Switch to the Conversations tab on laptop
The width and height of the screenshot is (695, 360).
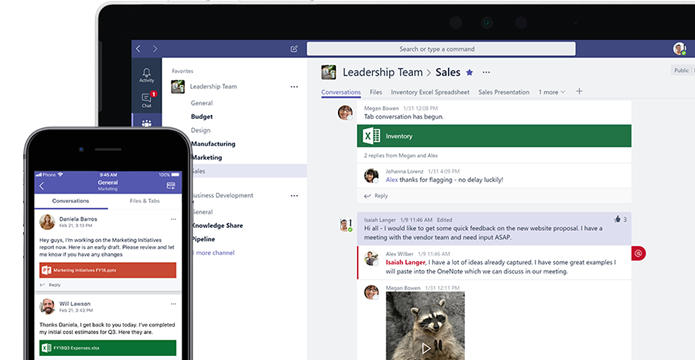click(341, 92)
